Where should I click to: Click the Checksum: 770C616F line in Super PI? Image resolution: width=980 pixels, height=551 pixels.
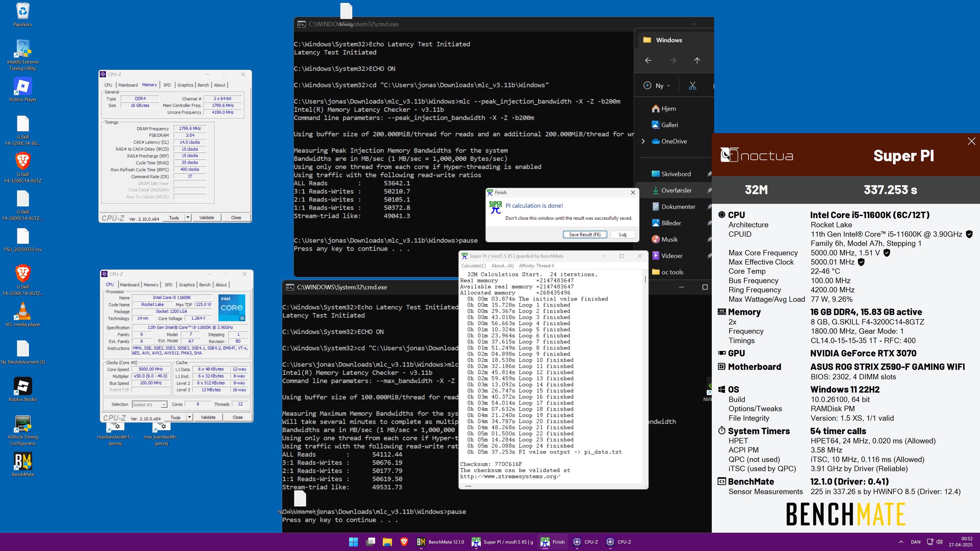(491, 464)
